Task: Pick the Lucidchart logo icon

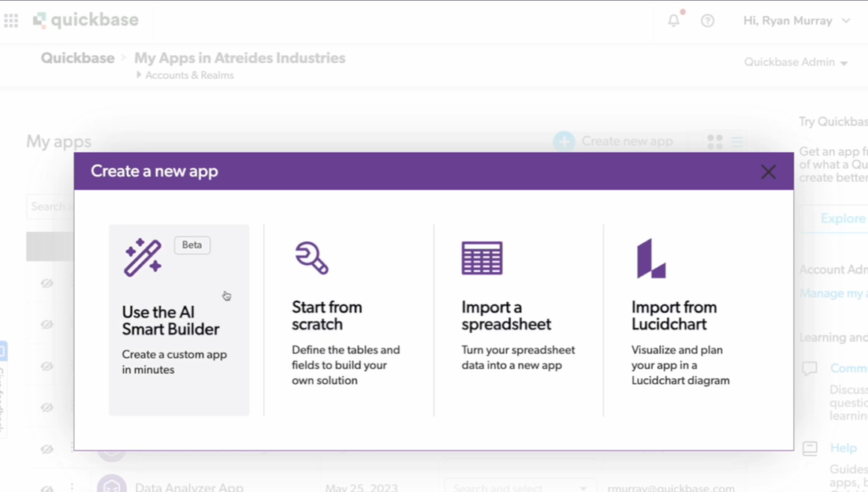Action: [x=651, y=257]
